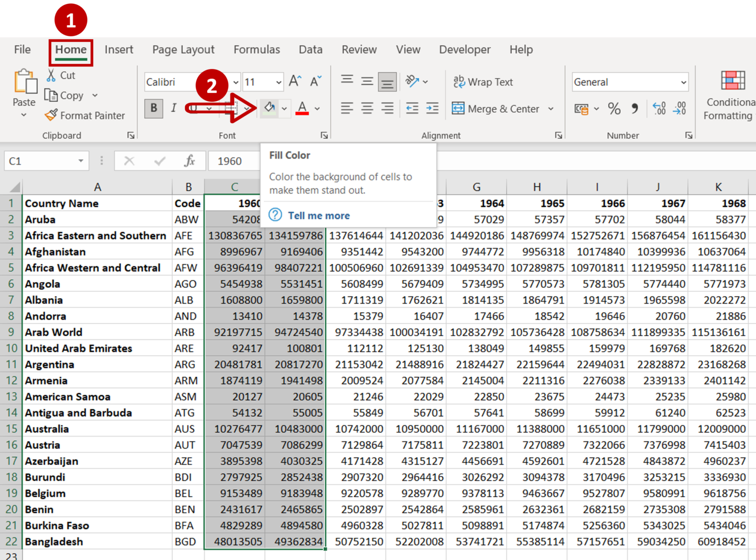Enable Wrap Text for selection
The height and width of the screenshot is (560, 756).
(483, 82)
